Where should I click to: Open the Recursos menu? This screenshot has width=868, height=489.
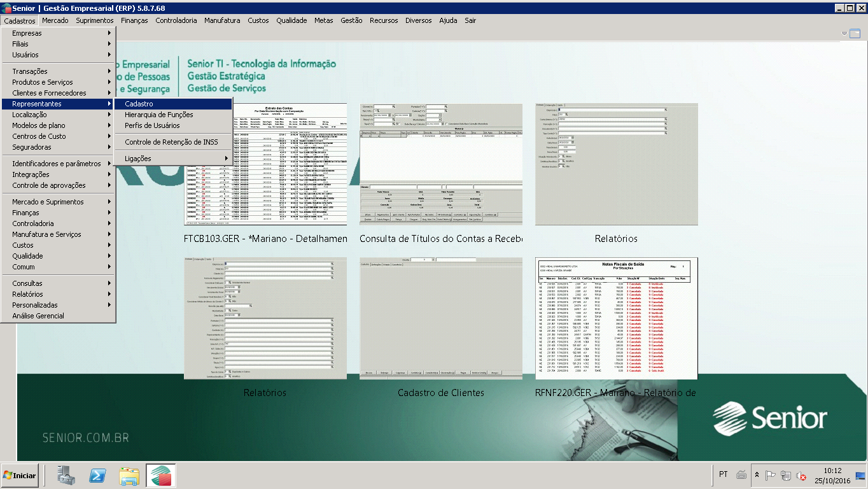tap(384, 20)
